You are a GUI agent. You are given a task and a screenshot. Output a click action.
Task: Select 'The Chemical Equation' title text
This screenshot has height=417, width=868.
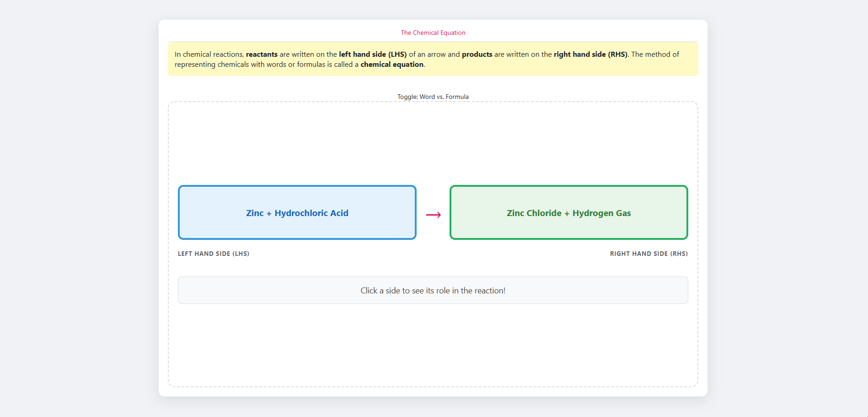click(x=433, y=32)
